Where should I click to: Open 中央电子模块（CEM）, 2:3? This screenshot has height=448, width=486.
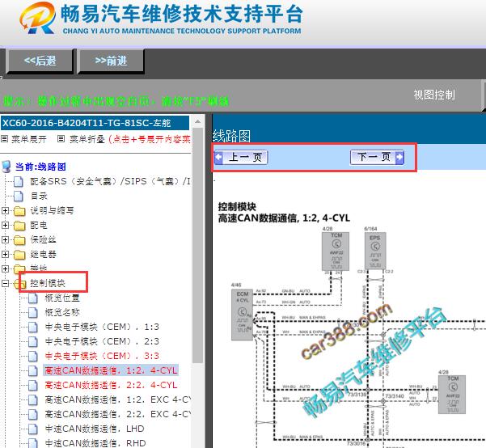coord(102,341)
